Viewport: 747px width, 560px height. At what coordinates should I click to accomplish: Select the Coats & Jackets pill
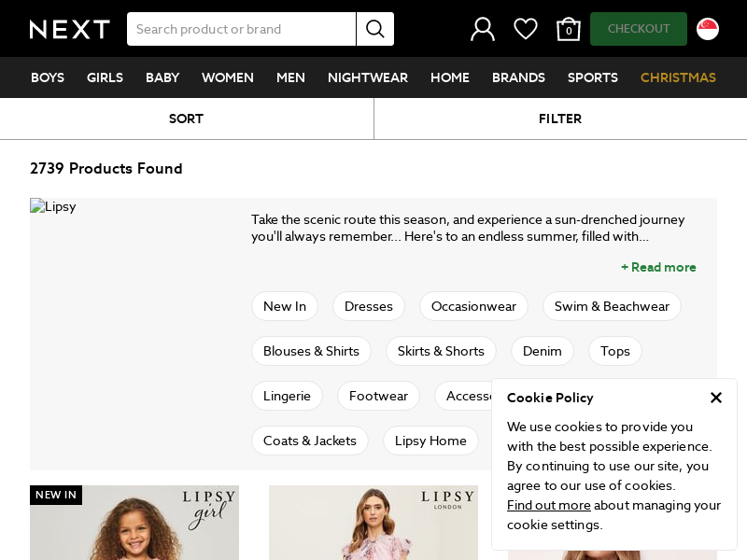310,441
